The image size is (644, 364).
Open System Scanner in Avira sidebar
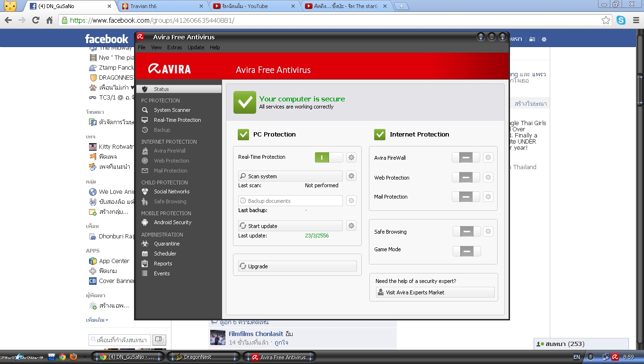(x=172, y=110)
